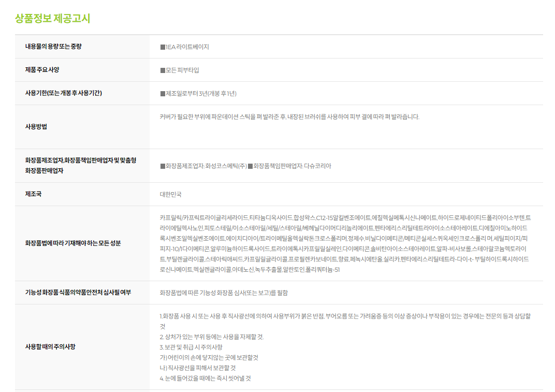Select the 내용물의 용량 또는 중량 label

pyautogui.click(x=53, y=47)
